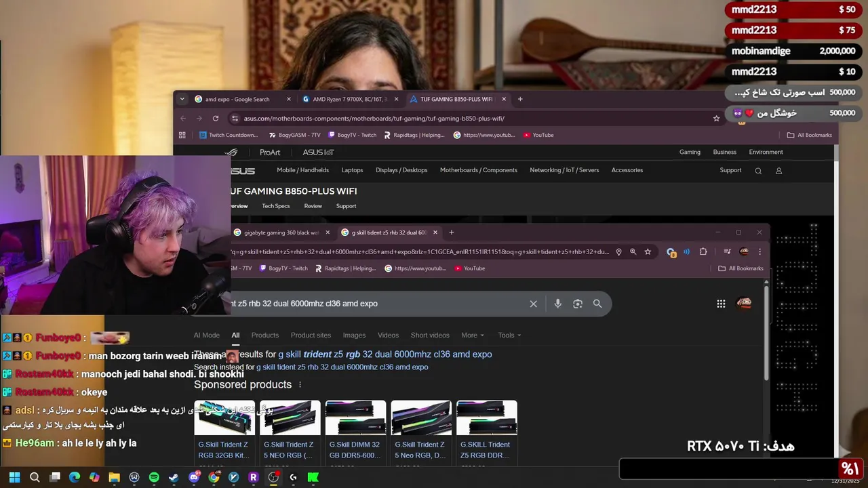Image resolution: width=868 pixels, height=488 pixels.
Task: Open Chrome three-dot menu in front window
Action: coord(759,251)
